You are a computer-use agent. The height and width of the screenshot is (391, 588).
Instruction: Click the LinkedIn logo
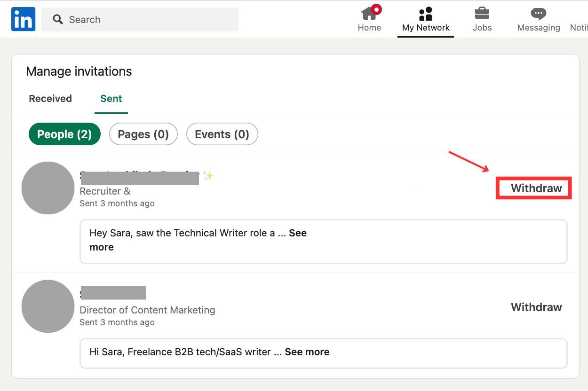point(24,19)
